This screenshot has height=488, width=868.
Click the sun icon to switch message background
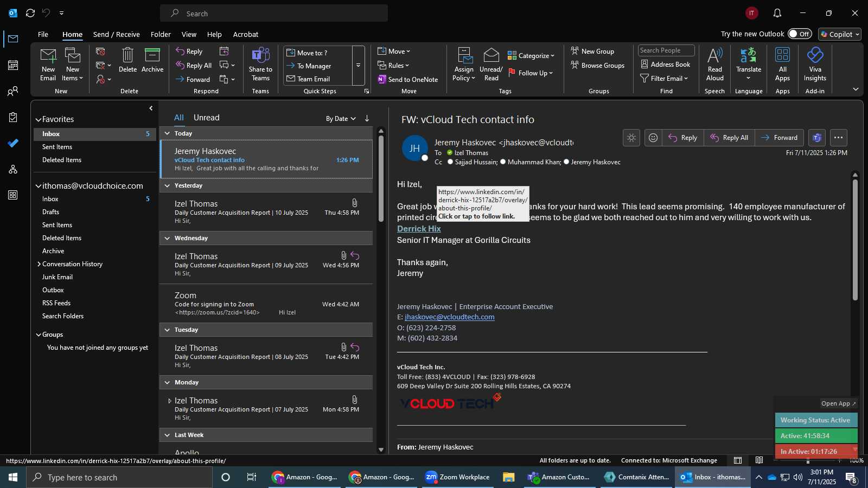point(631,138)
